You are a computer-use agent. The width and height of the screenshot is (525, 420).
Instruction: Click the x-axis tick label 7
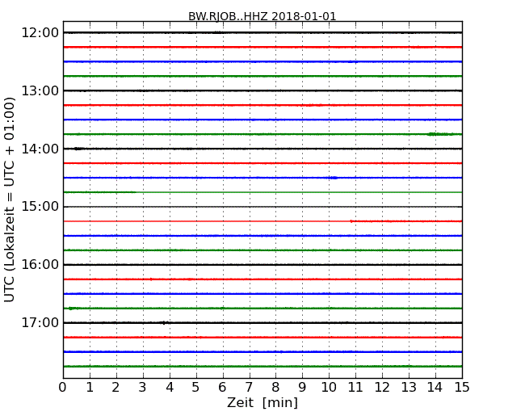point(249,388)
